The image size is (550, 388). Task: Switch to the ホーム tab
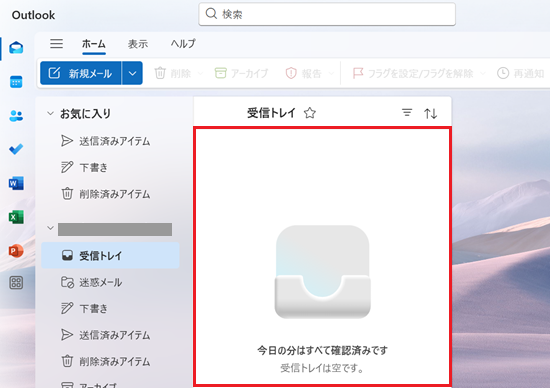94,44
